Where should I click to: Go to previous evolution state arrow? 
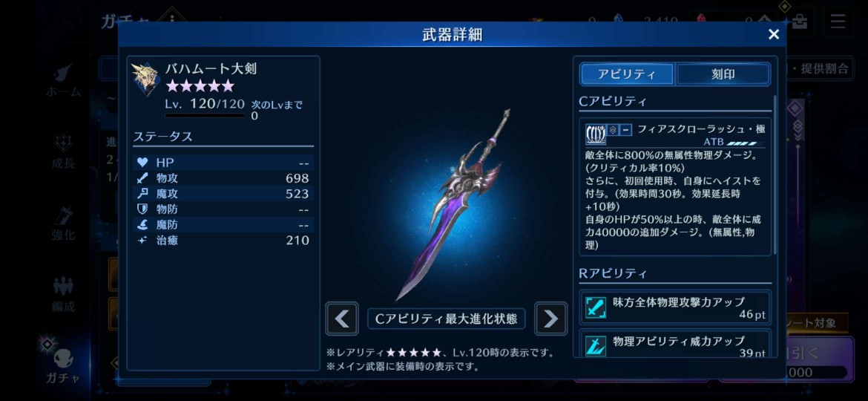pos(342,319)
